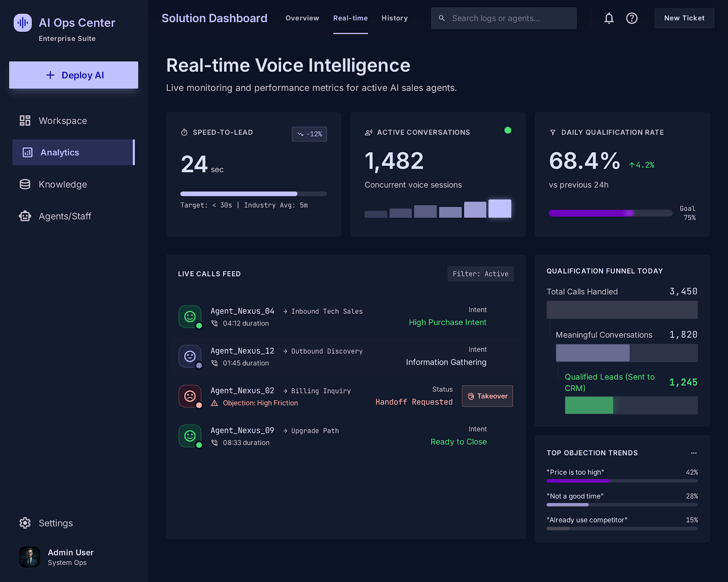This screenshot has height=582, width=728.
Task: Click Agent_Nexus_09 happy face avatar
Action: (190, 436)
